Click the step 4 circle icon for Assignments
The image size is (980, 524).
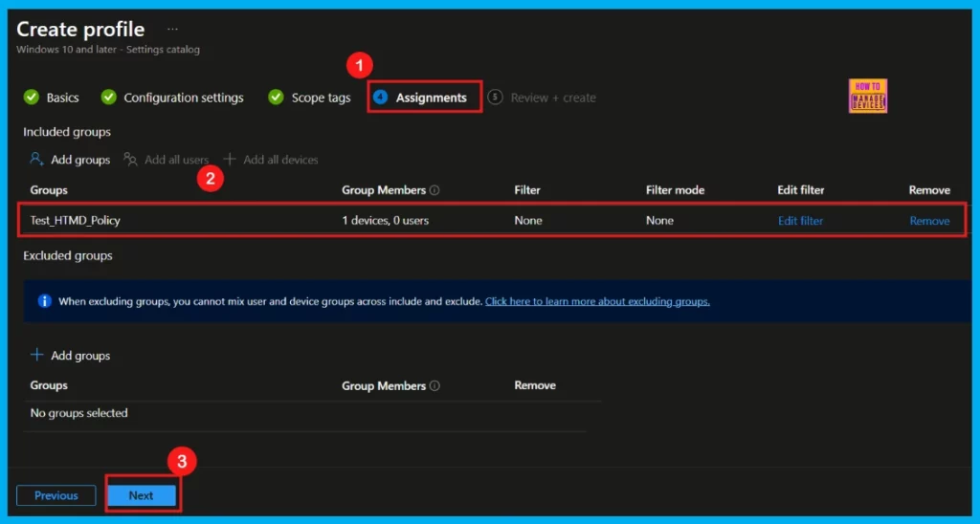click(380, 98)
